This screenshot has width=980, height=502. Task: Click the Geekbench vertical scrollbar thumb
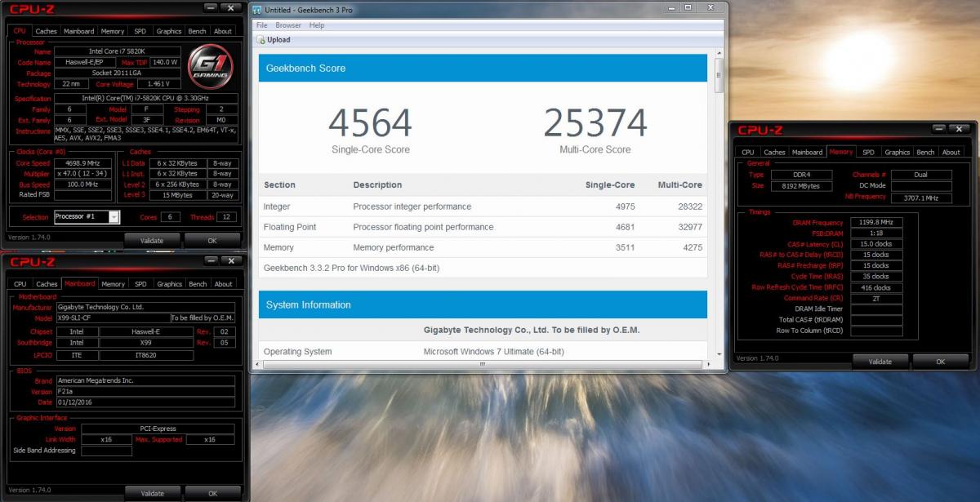pos(719,74)
